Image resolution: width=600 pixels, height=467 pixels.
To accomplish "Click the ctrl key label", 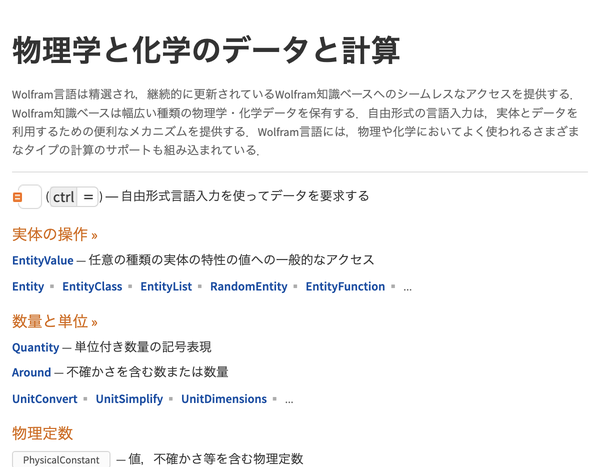I will [64, 197].
